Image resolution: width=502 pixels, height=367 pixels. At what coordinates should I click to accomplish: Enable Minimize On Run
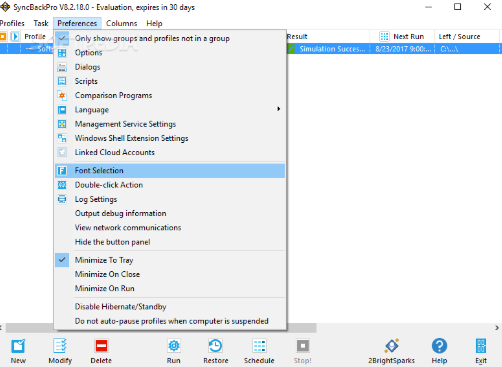pyautogui.click(x=170, y=288)
